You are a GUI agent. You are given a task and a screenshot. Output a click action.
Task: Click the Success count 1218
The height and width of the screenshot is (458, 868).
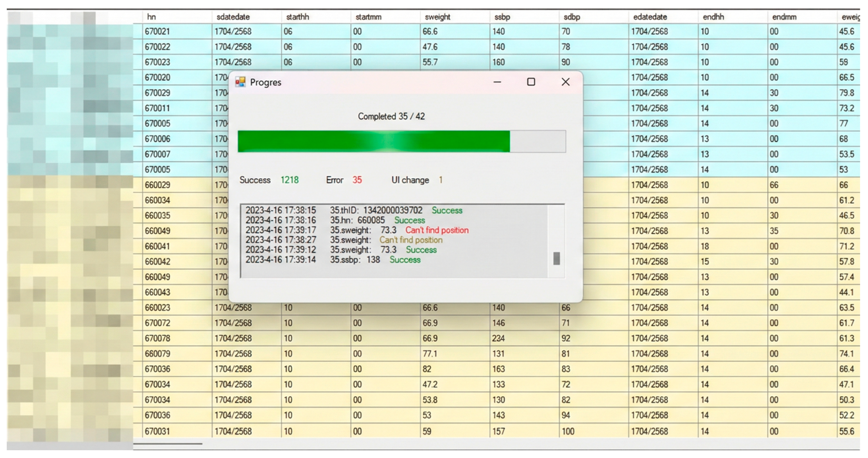coord(290,180)
